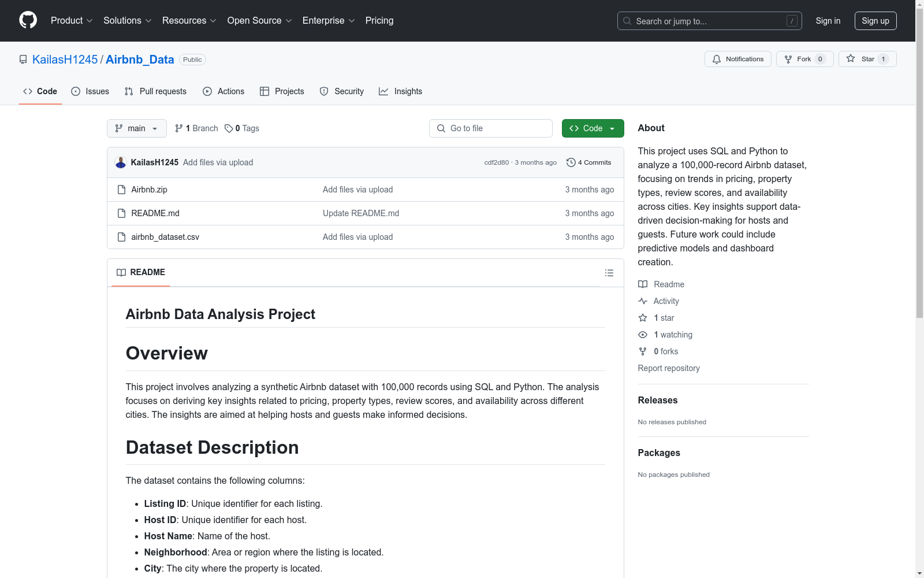Switch to the Insights tab
Screen dimensions: 924x578
coord(400,91)
